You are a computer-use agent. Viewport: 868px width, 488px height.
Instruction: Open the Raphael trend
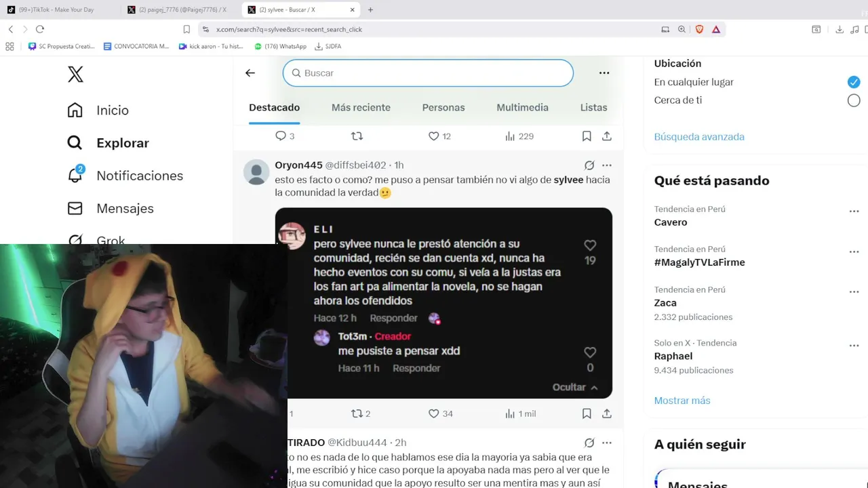[673, 357]
